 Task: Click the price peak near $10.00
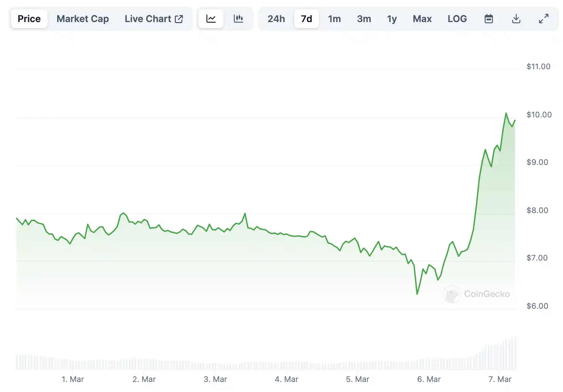[506, 113]
